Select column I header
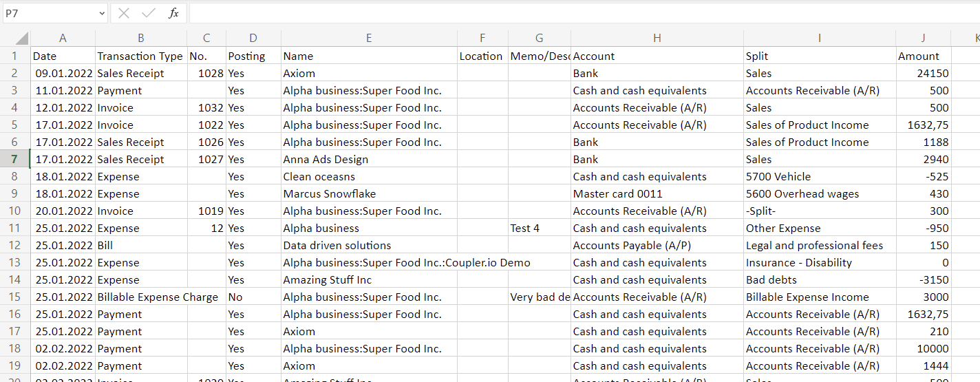Viewport: 980px width, 382px height. 820,39
